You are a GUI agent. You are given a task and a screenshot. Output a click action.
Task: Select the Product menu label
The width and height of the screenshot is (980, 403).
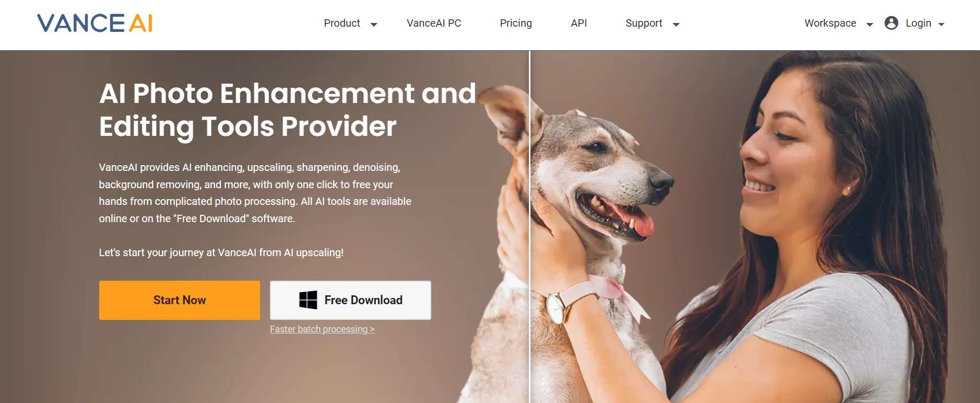pyautogui.click(x=342, y=23)
